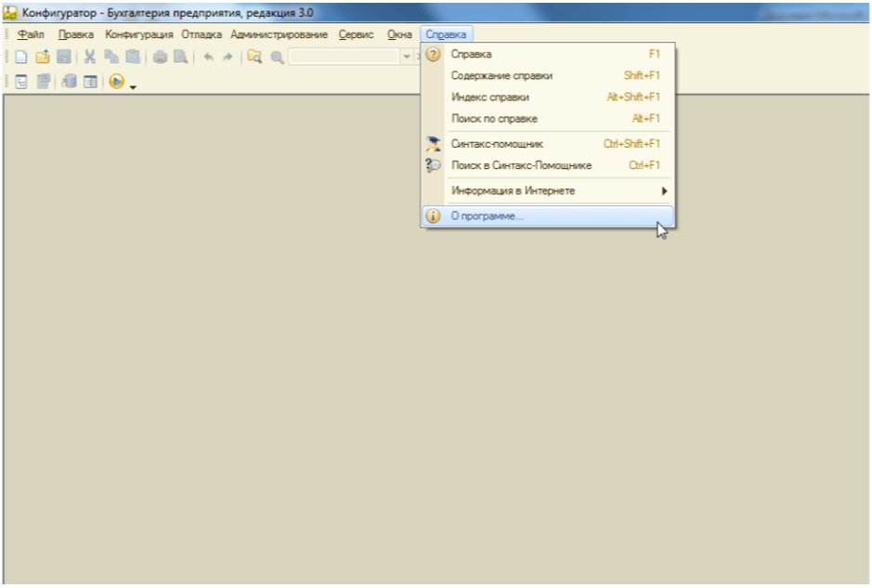
Task: Expand the Информация в Интернете submenu
Action: pyautogui.click(x=664, y=191)
